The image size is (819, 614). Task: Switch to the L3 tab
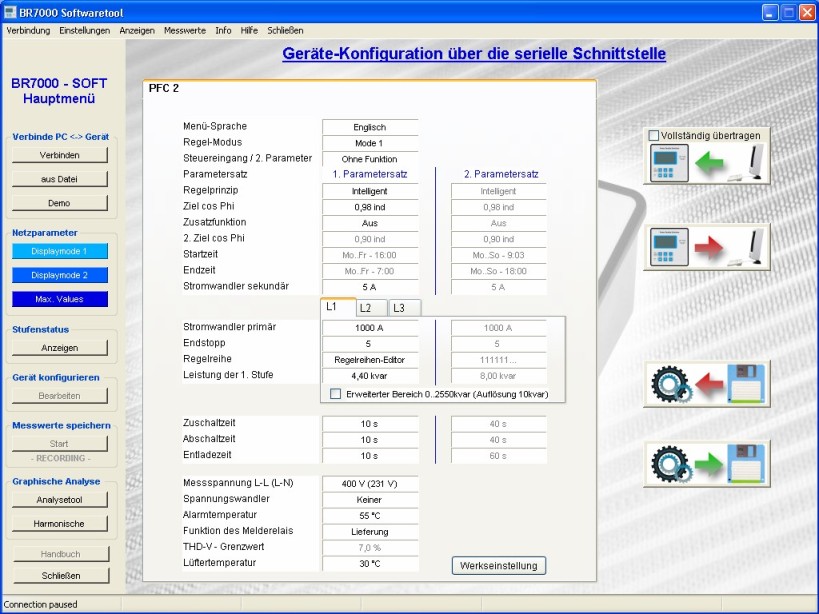coord(405,308)
